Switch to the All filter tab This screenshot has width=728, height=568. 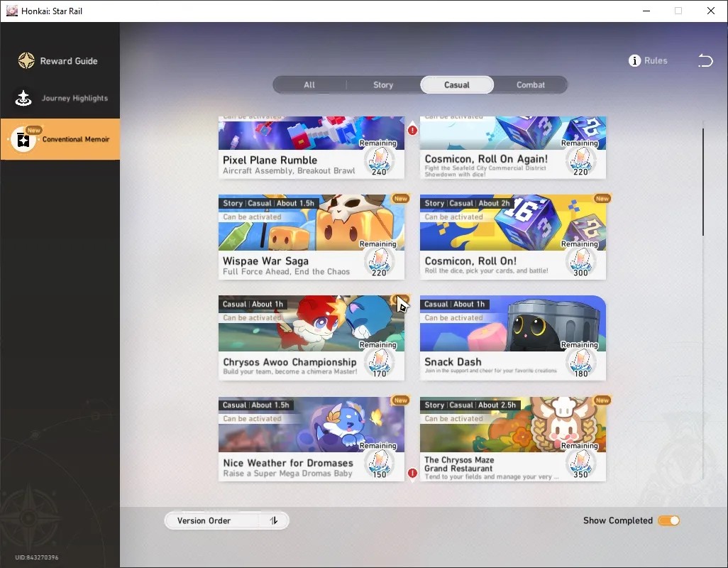(309, 85)
